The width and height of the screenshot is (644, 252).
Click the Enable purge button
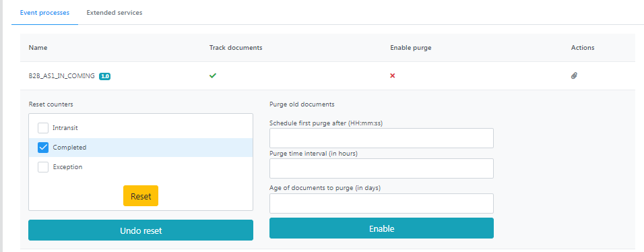(x=381, y=228)
